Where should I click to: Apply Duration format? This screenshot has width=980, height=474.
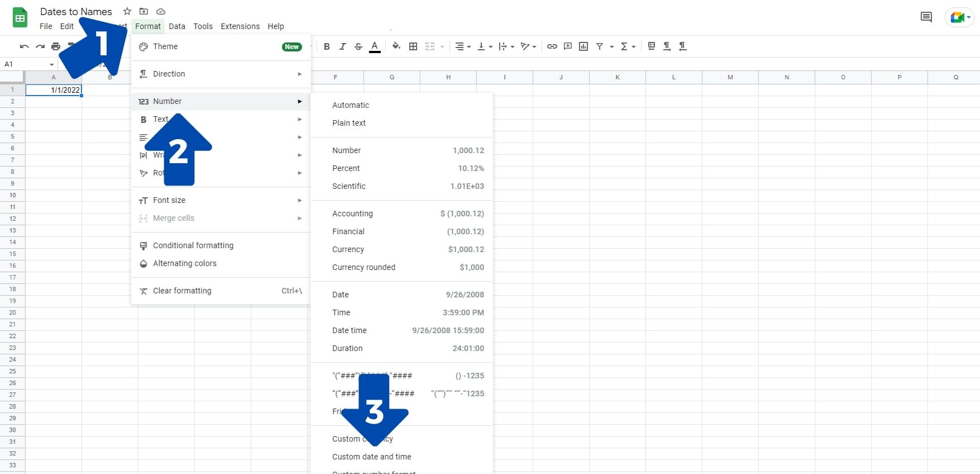pos(401,348)
